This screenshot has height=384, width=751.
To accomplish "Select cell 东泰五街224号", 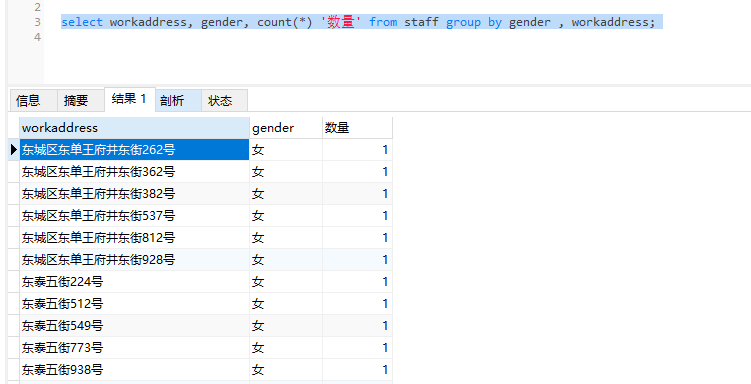I will coord(134,282).
